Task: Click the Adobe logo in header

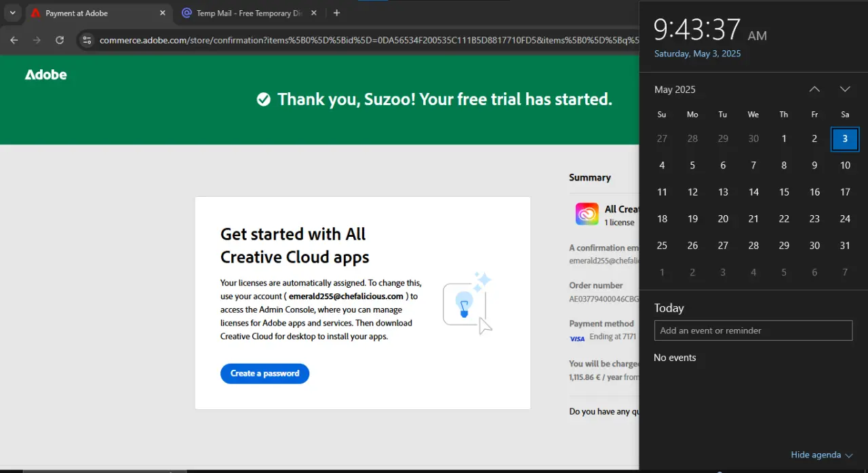Action: tap(46, 75)
